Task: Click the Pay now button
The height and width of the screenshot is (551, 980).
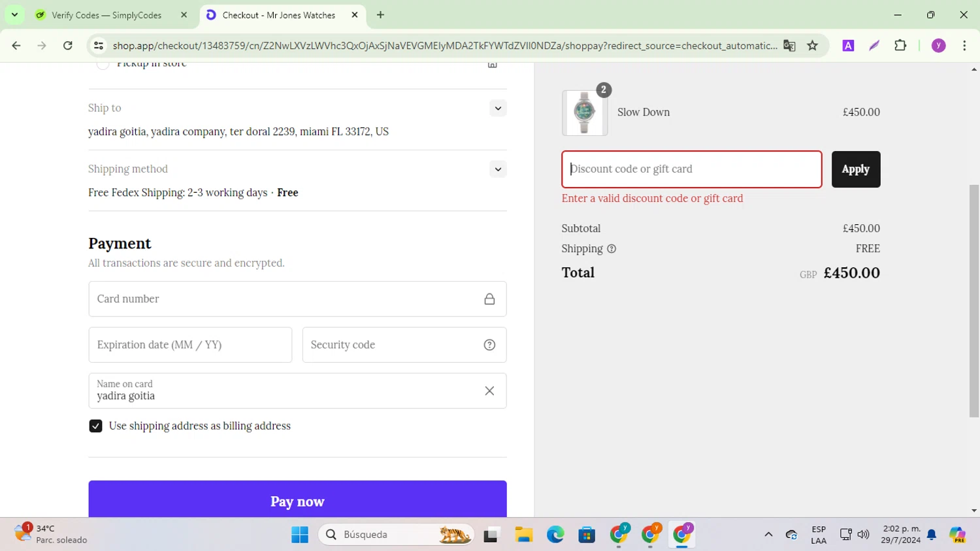Action: click(297, 501)
